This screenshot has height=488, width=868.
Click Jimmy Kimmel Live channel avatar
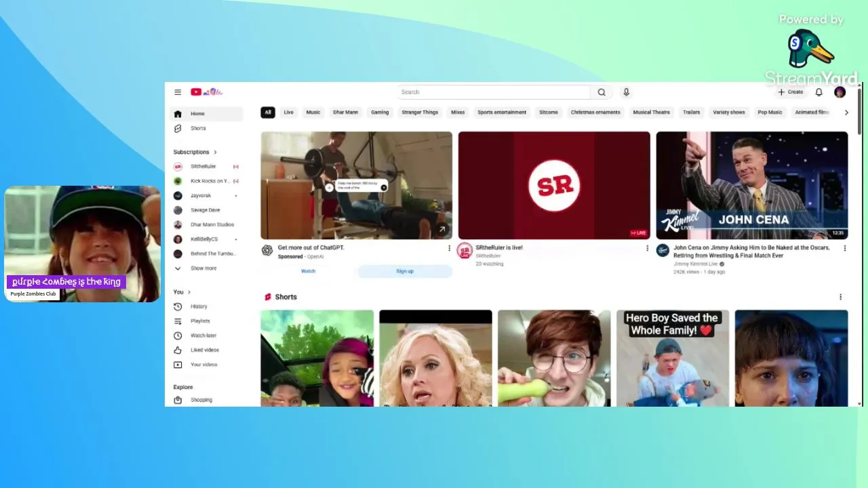663,250
